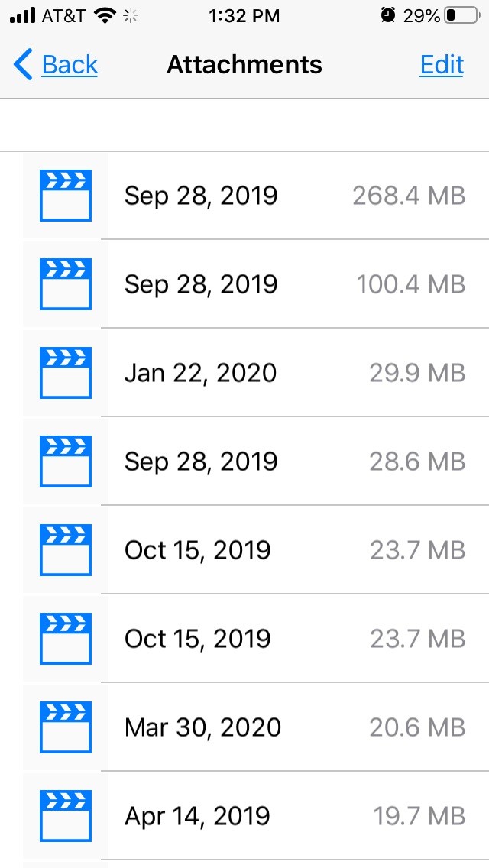This screenshot has height=868, width=489.
Task: Tap the video icon on the first Oct 15 row
Action: point(65,549)
